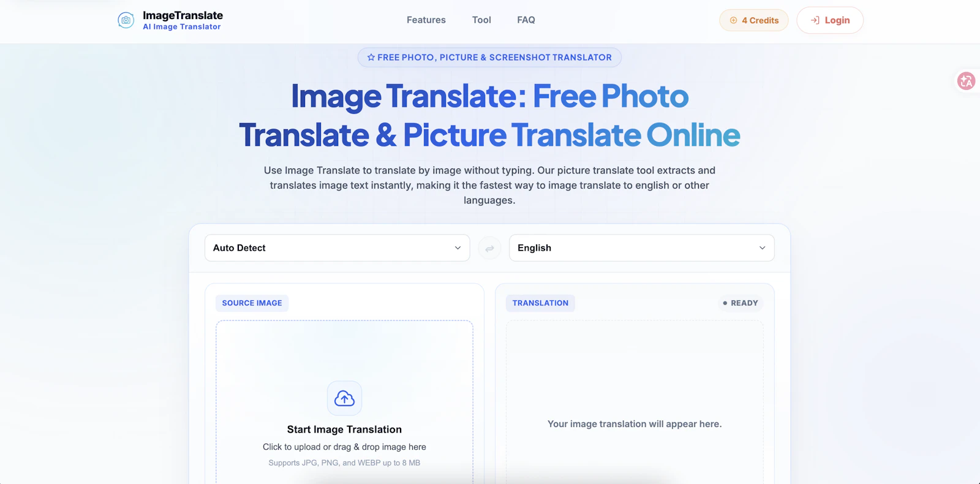The width and height of the screenshot is (980, 484).
Task: Click the Source Image label
Action: [252, 303]
